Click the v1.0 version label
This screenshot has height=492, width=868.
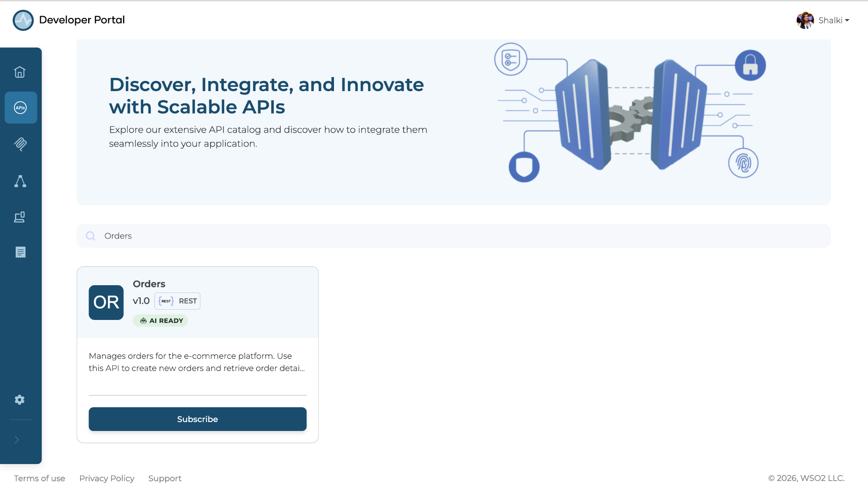pyautogui.click(x=141, y=301)
